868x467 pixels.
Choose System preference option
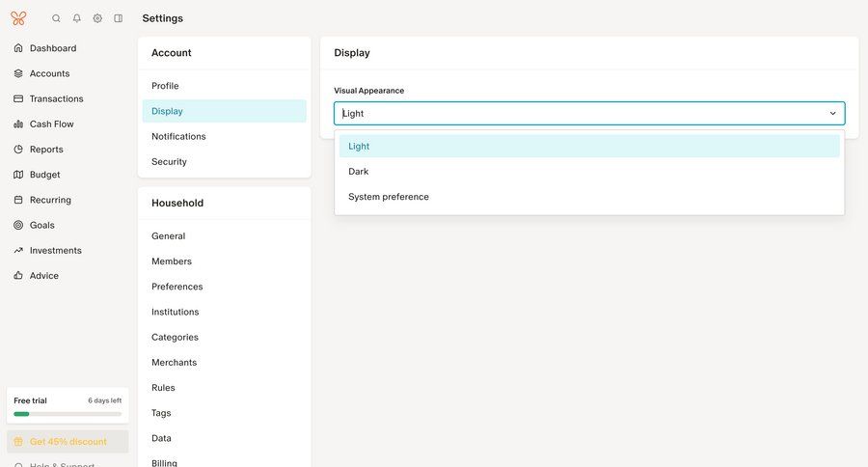(x=589, y=197)
